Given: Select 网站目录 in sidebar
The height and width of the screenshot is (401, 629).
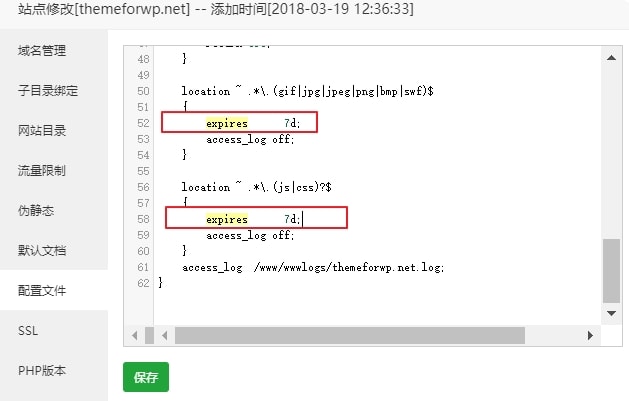Looking at the screenshot, I should [42, 130].
